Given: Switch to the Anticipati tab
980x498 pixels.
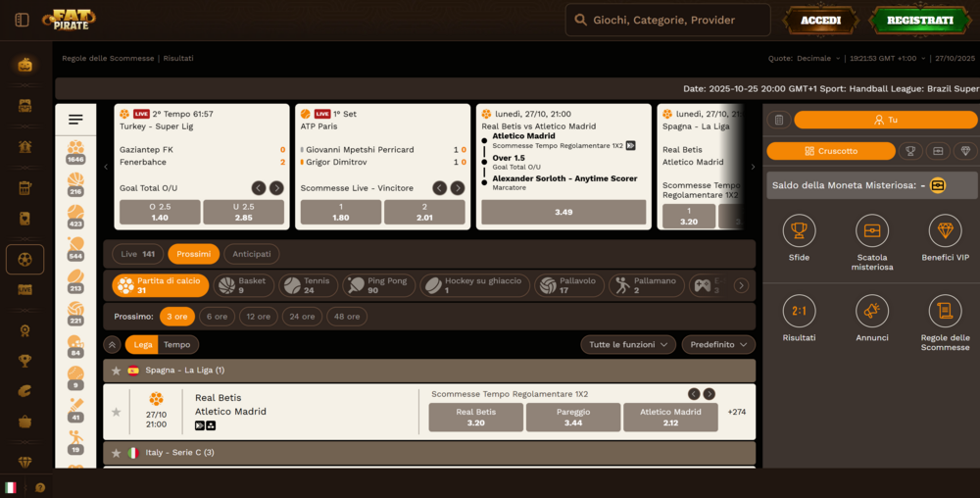Looking at the screenshot, I should click(x=251, y=254).
